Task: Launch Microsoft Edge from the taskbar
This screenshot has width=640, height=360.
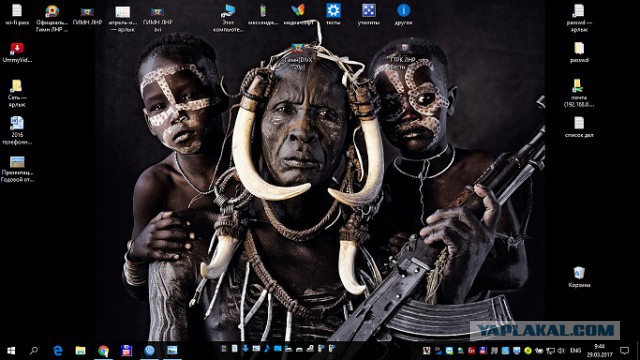Action: [x=58, y=350]
